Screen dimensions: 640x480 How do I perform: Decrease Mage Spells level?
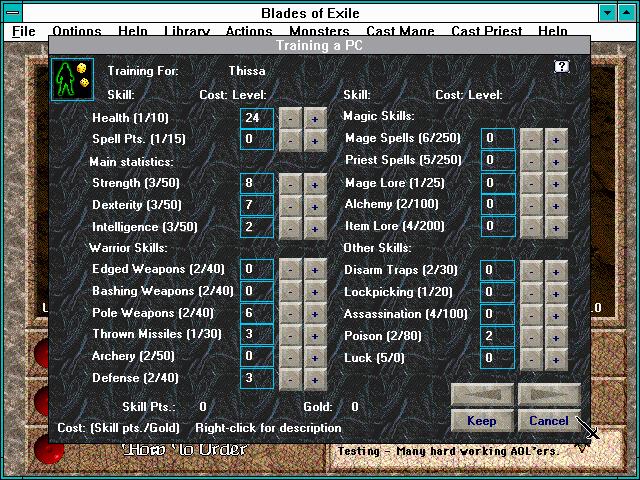point(531,140)
